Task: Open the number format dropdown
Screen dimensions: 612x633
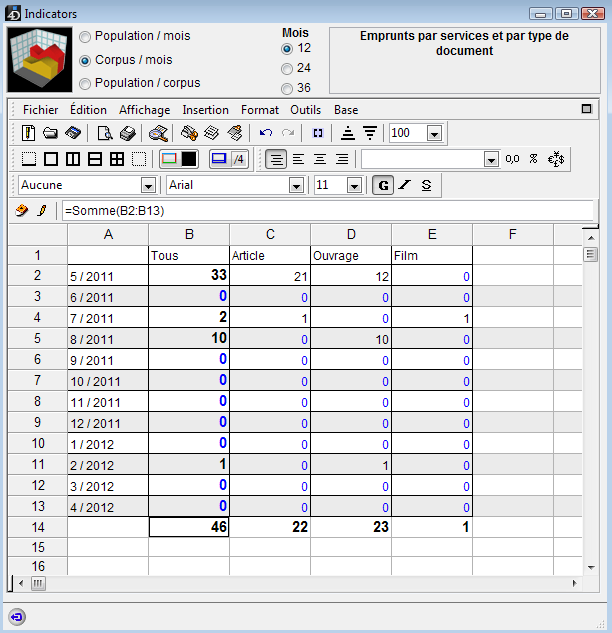Action: tap(491, 160)
